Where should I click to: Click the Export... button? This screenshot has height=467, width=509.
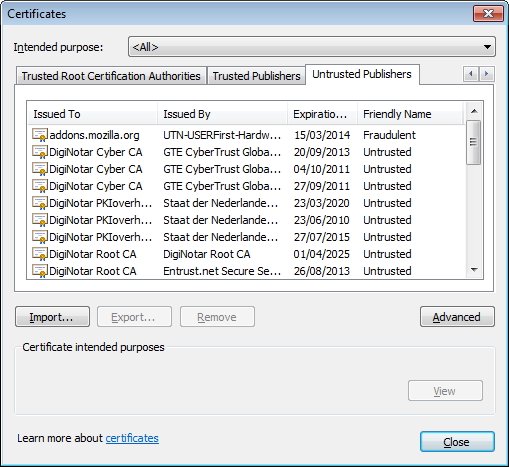[134, 317]
